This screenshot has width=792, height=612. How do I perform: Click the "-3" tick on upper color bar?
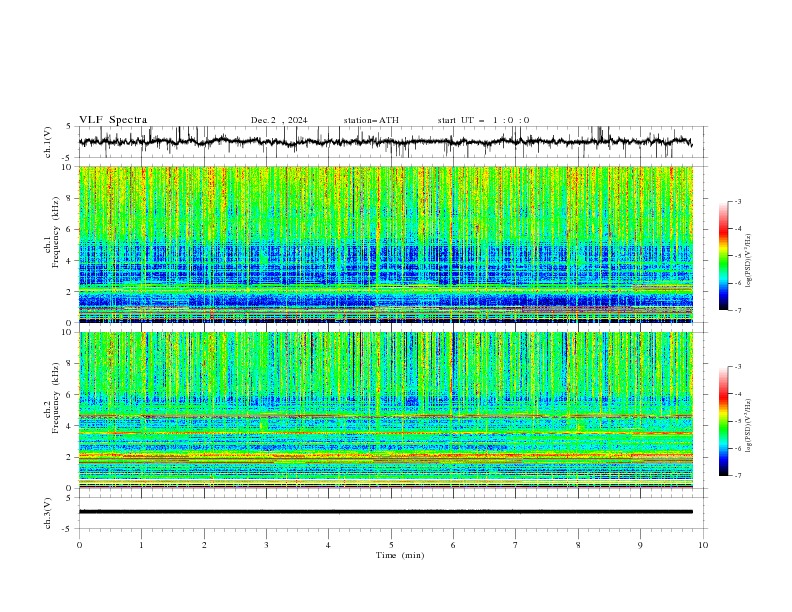tap(738, 201)
